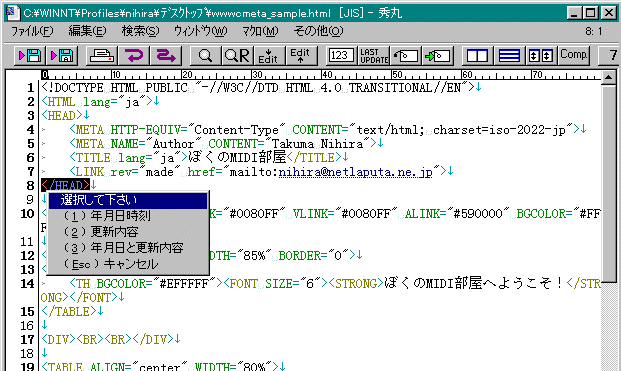Click the <HTML lang="ja"> text on line 2
The height and width of the screenshot is (371, 621).
pyautogui.click(x=97, y=102)
